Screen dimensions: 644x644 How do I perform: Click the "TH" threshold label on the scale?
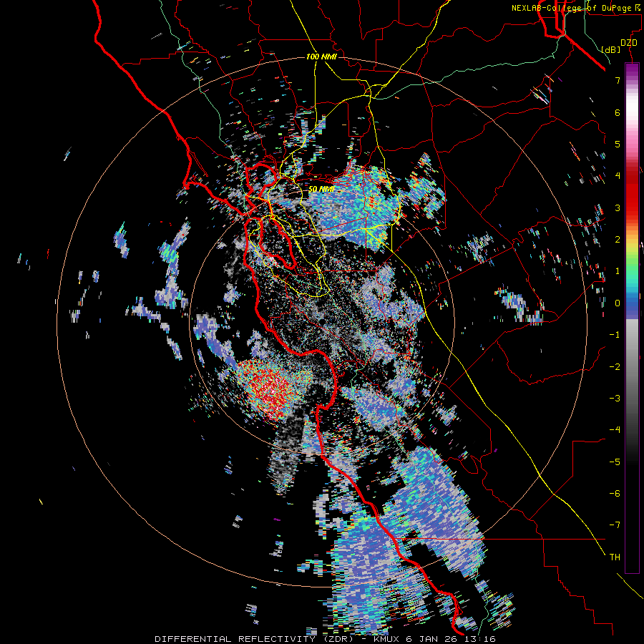tap(615, 557)
